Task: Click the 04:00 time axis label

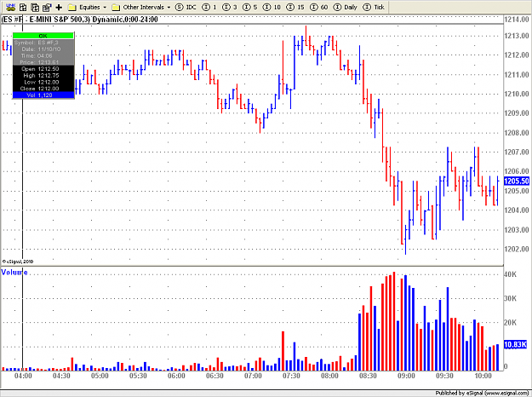Action: (23, 376)
